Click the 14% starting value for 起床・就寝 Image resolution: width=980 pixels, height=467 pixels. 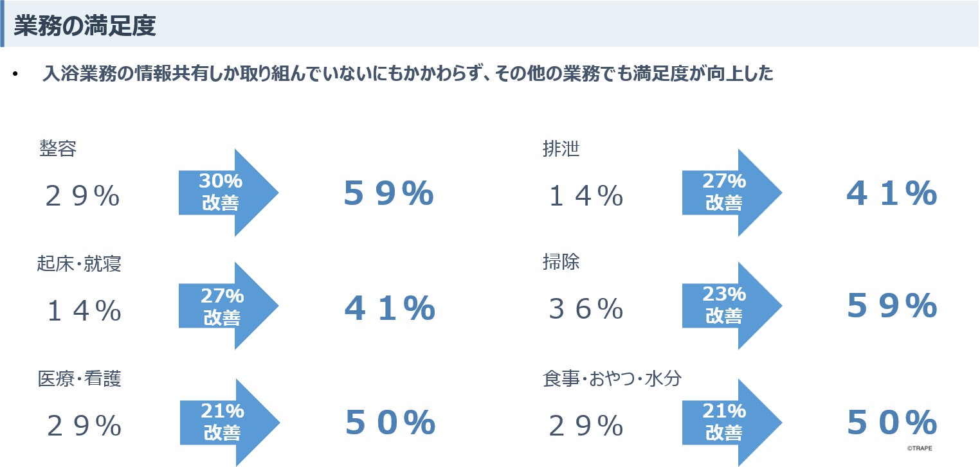click(x=84, y=312)
